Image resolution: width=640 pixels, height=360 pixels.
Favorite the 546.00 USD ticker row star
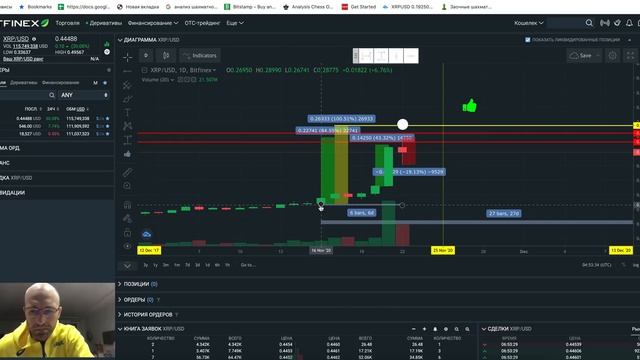pyautogui.click(x=107, y=126)
